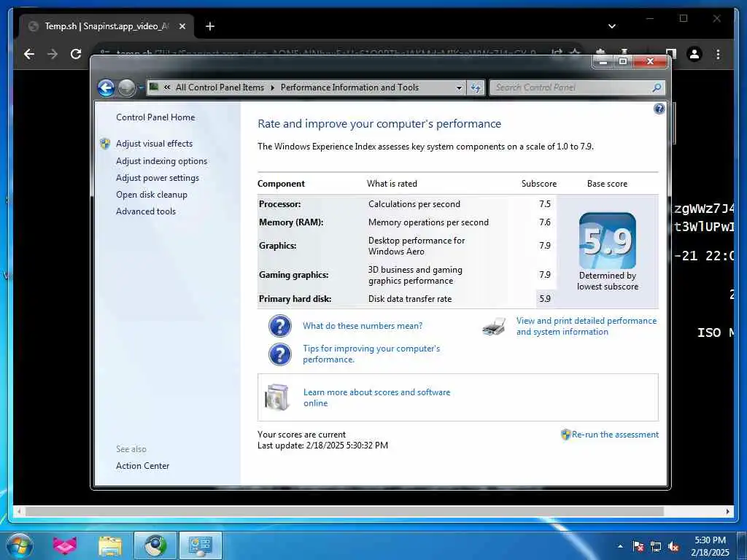The height and width of the screenshot is (560, 747).
Task: Click shield icon beside Adjust visual effects
Action: [x=105, y=144]
